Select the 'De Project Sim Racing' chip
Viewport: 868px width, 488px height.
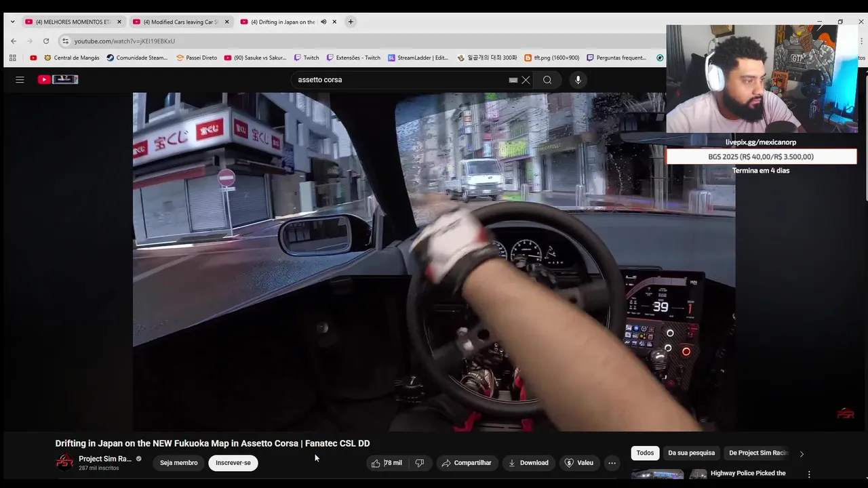(x=758, y=453)
